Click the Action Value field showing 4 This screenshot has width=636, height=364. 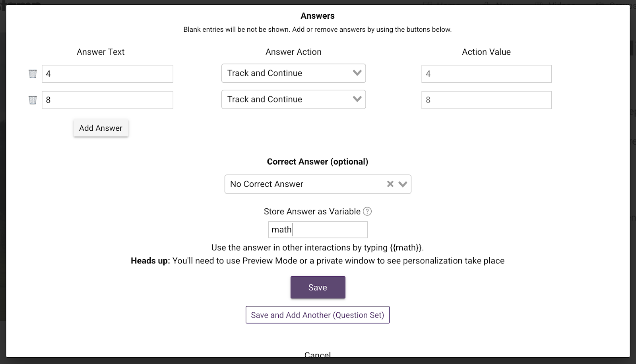click(486, 74)
